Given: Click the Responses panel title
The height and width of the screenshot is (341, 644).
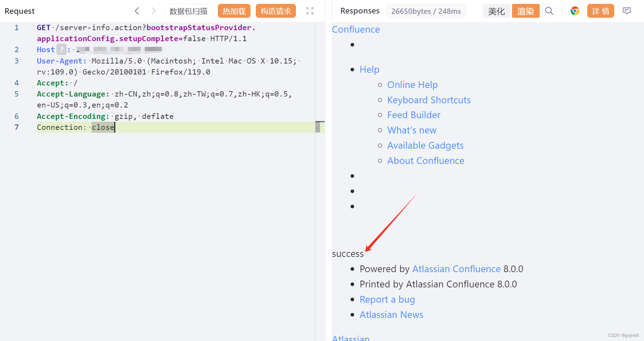Looking at the screenshot, I should [360, 11].
